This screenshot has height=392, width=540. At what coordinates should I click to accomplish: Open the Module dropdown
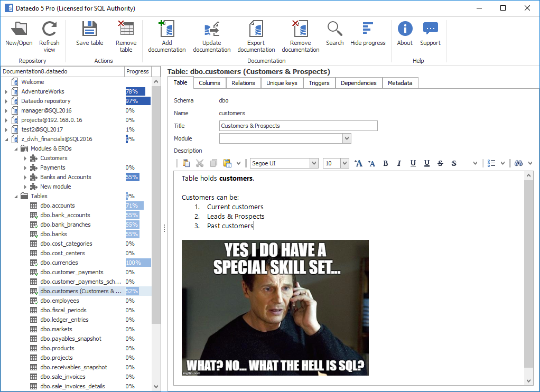click(x=347, y=138)
